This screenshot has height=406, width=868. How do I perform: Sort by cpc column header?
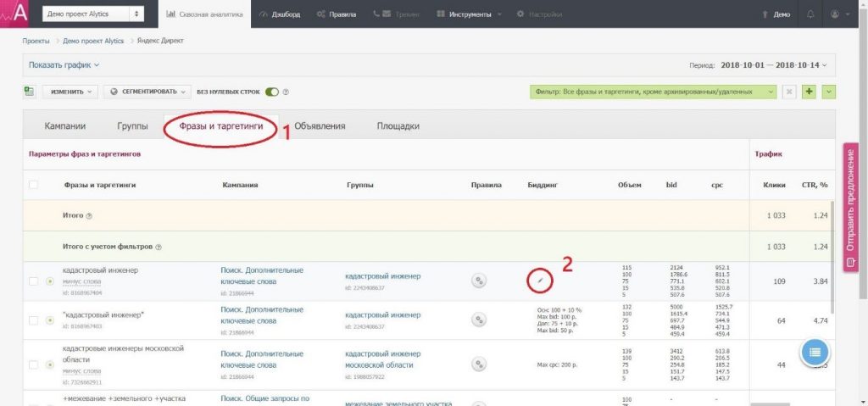tap(717, 185)
